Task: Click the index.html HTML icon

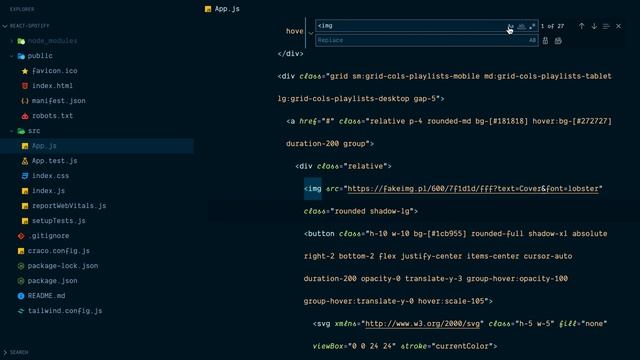Action: click(25, 86)
